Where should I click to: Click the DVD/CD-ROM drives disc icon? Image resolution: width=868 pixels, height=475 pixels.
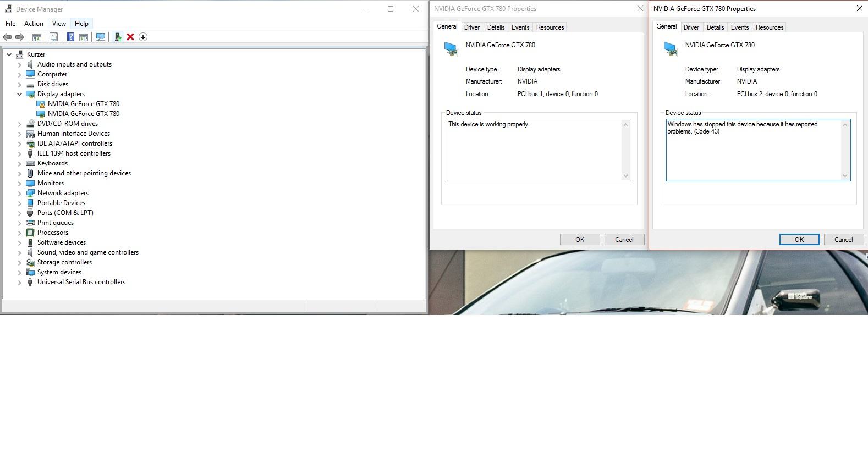(30, 124)
